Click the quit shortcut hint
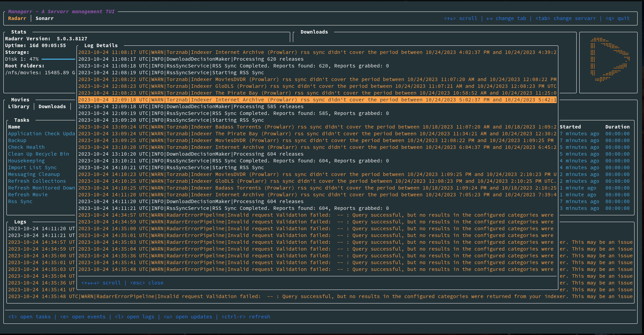Viewport: 644px width, 335px height. [618, 18]
